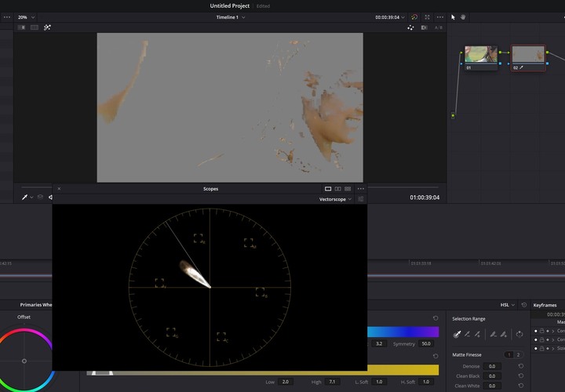
Task: Open the Vectorscope type dropdown
Action: click(x=335, y=199)
